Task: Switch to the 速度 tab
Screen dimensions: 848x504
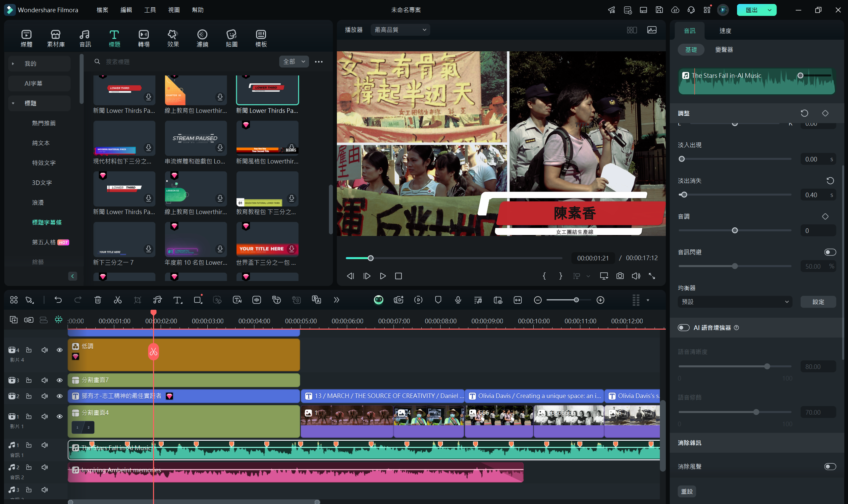Action: (x=725, y=31)
